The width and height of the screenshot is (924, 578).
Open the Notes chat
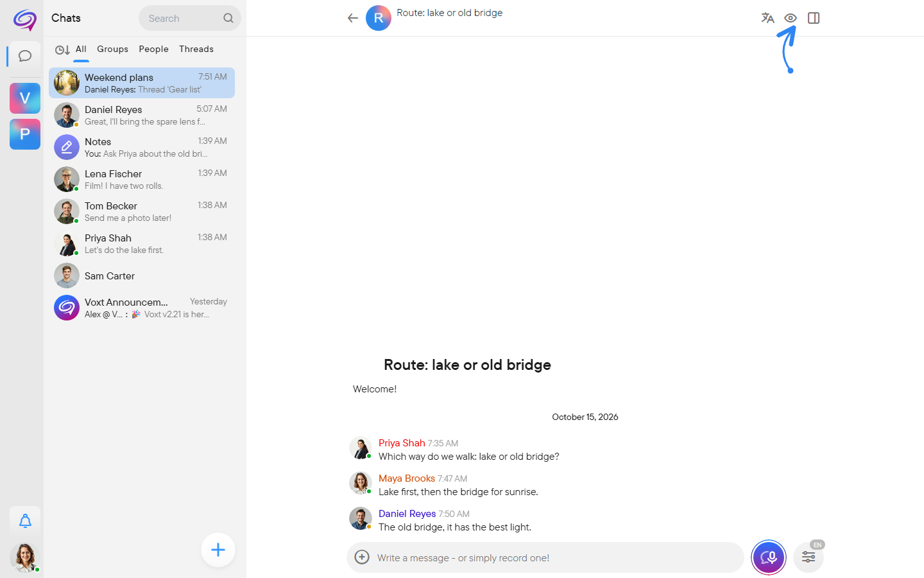[142, 147]
